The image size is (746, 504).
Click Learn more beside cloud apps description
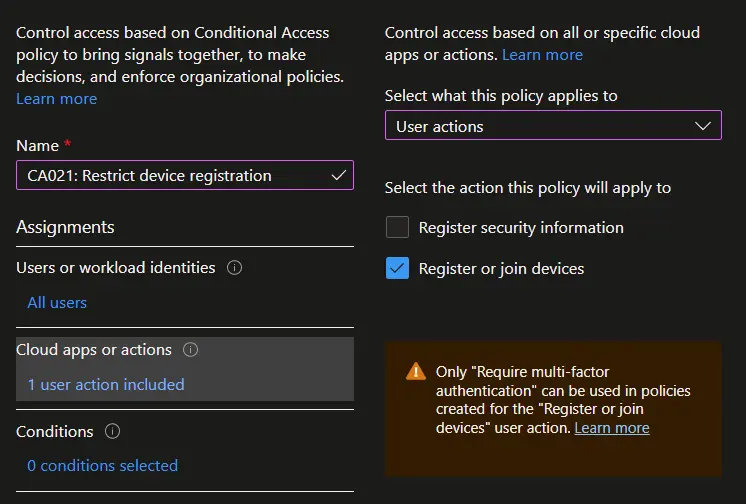click(x=542, y=54)
